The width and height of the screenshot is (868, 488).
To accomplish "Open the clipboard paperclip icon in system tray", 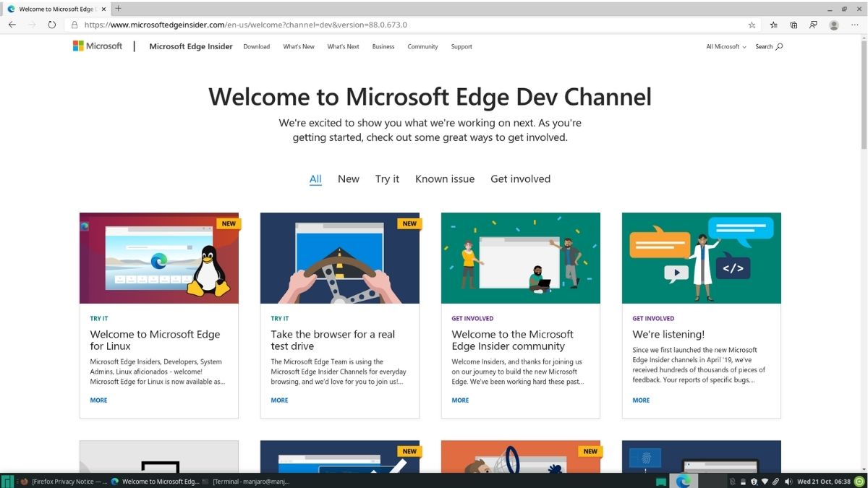I will pos(775,480).
